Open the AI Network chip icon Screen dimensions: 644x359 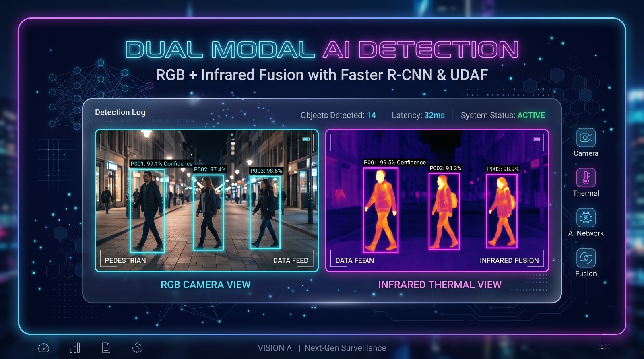tap(586, 218)
